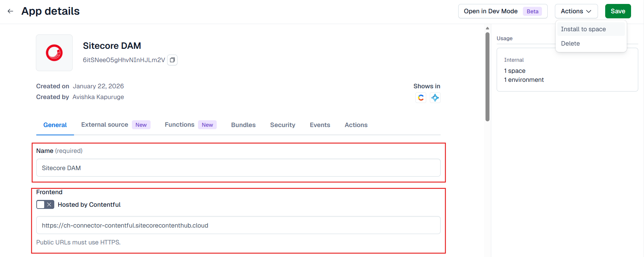The image size is (644, 257).
Task: Click the frontend URL input field
Action: [x=238, y=225]
